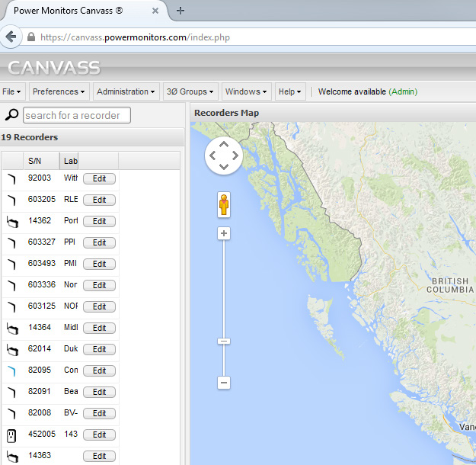Select serial number 603125
The image size is (476, 465).
[42, 306]
